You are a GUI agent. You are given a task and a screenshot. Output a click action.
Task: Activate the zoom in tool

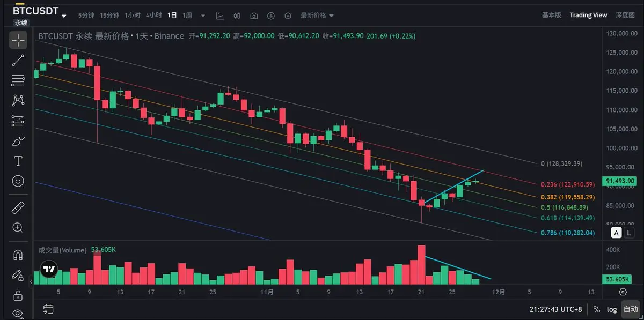[x=18, y=228]
